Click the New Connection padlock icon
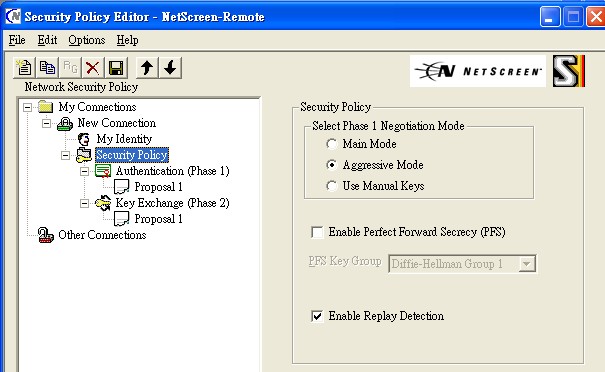The height and width of the screenshot is (372, 605). pyautogui.click(x=65, y=123)
